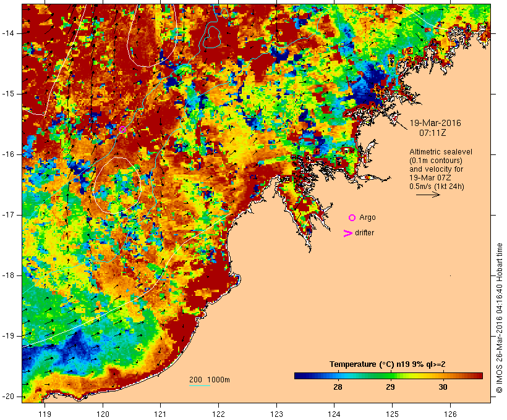
Task: Click latitude label '-17'
Action: tap(8, 215)
